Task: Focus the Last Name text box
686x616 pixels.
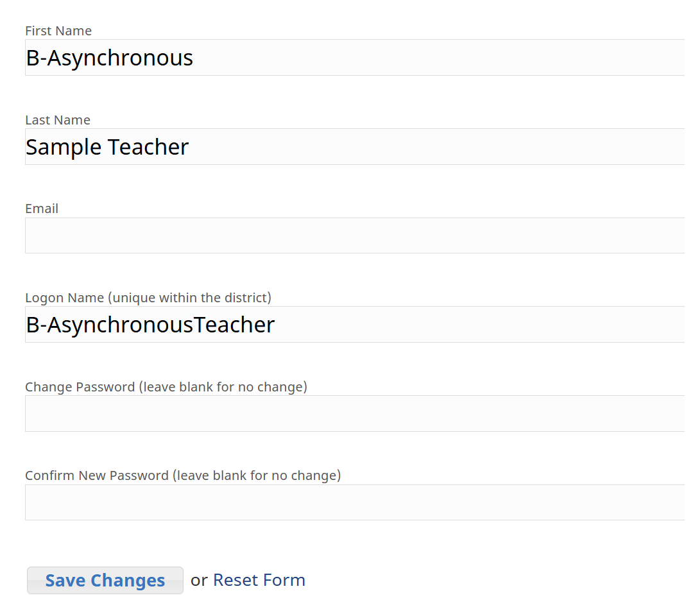Action: tap(356, 146)
